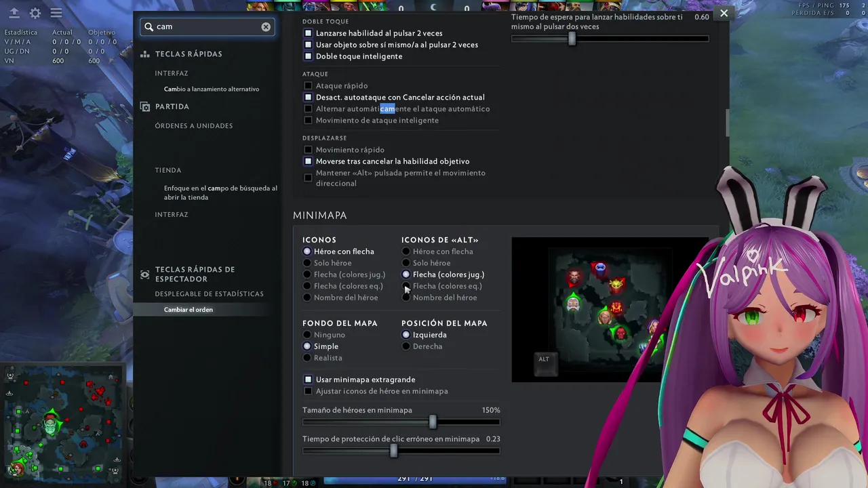Open Partida section in sidebar
This screenshot has height=488, width=868.
click(172, 106)
